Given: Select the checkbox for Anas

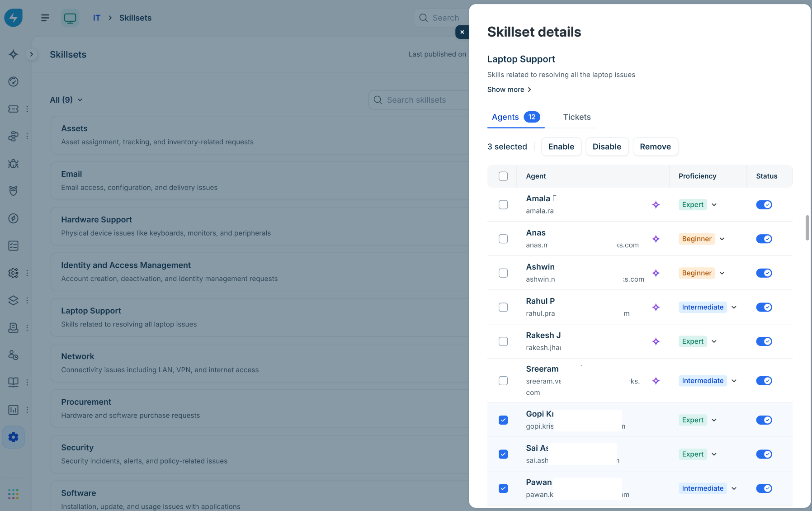Looking at the screenshot, I should point(503,239).
